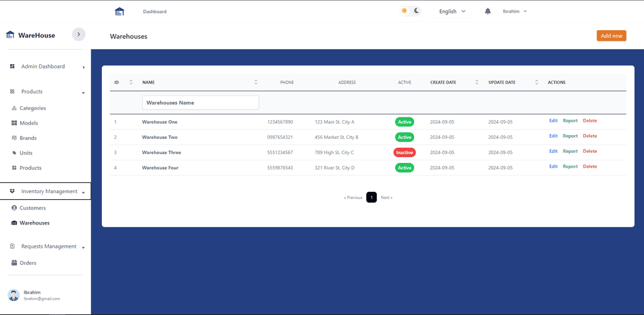Open Models page from sidebar
This screenshot has width=644, height=315.
(29, 123)
